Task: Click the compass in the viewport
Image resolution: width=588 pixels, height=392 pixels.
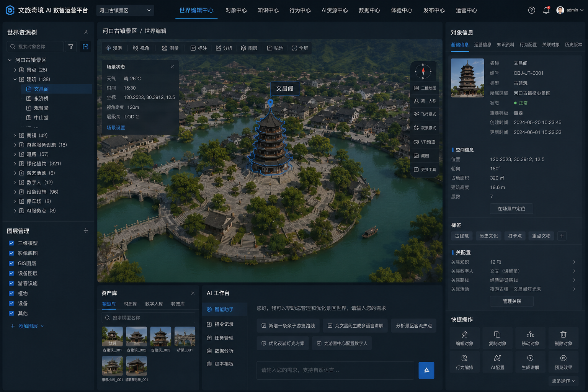Action: (423, 71)
